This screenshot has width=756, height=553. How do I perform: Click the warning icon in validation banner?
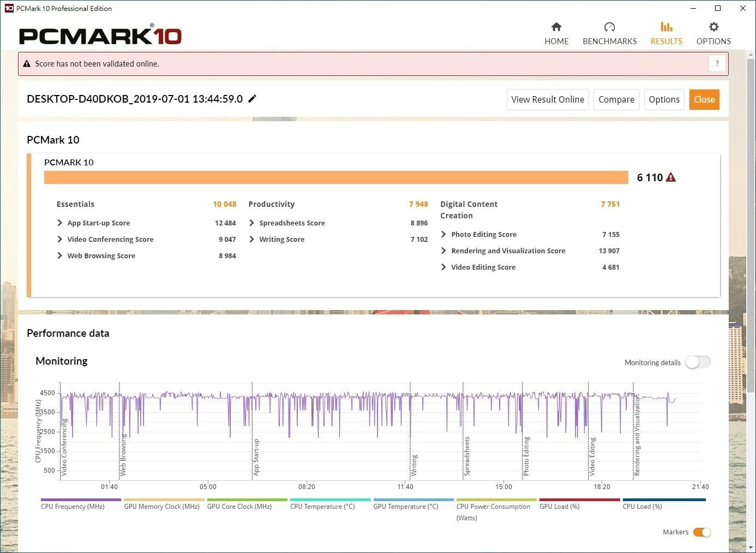[27, 64]
